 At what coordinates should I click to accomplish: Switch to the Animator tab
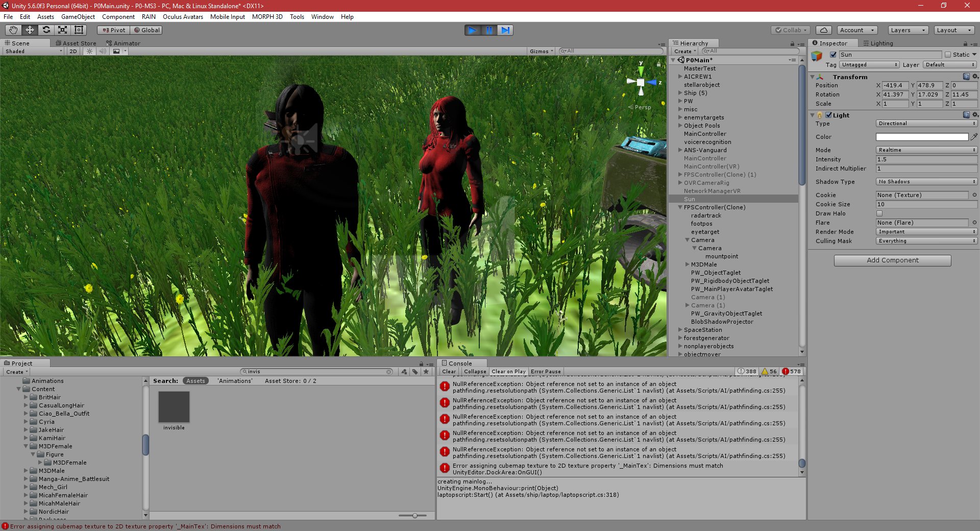[123, 43]
